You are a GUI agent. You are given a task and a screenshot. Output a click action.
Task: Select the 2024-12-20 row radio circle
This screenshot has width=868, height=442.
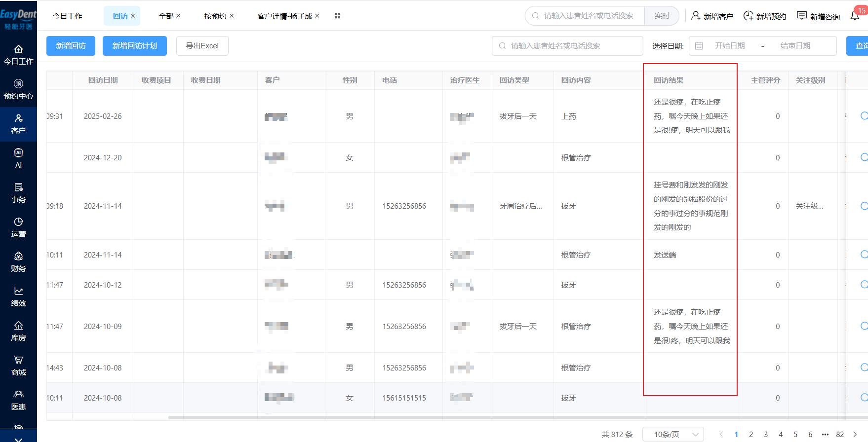coord(864,157)
